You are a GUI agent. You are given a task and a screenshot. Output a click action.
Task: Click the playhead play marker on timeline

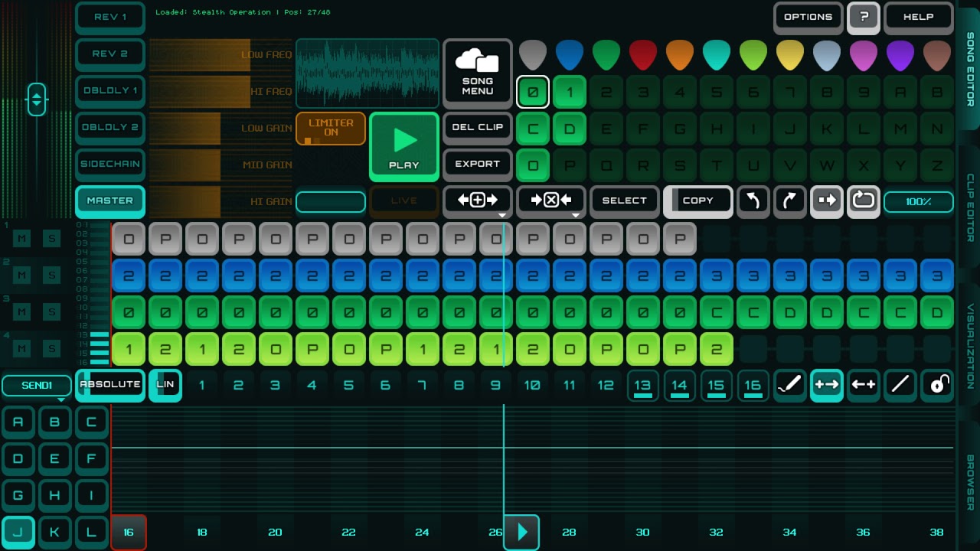pos(522,532)
